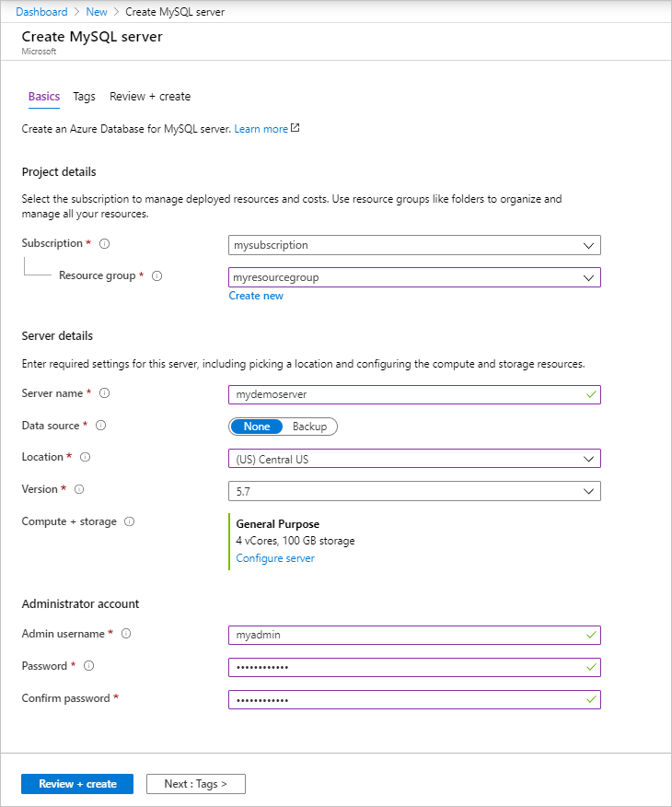Click the Admin username info icon
The image size is (672, 807).
[125, 634]
